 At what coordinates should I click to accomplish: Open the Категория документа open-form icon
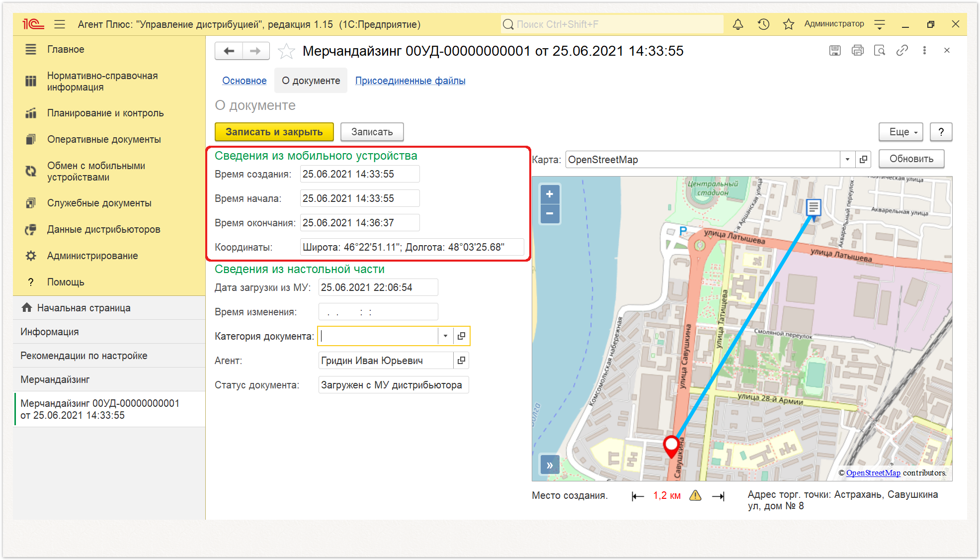(x=461, y=336)
